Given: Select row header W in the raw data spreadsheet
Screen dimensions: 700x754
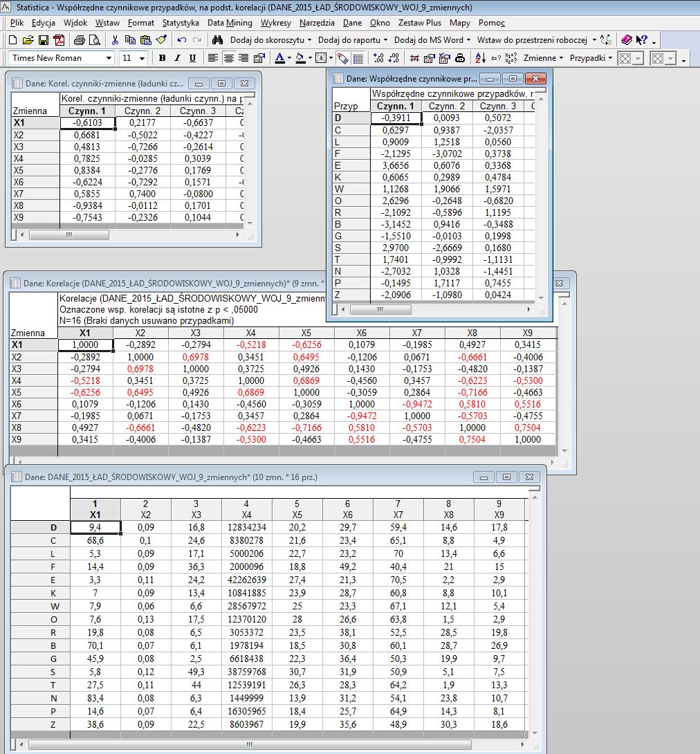Looking at the screenshot, I should point(41,606).
